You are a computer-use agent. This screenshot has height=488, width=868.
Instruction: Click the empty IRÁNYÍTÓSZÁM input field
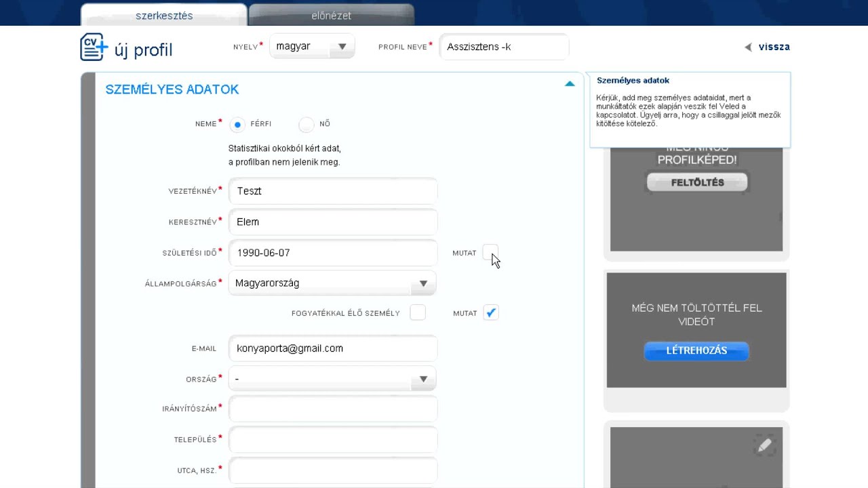pos(333,409)
